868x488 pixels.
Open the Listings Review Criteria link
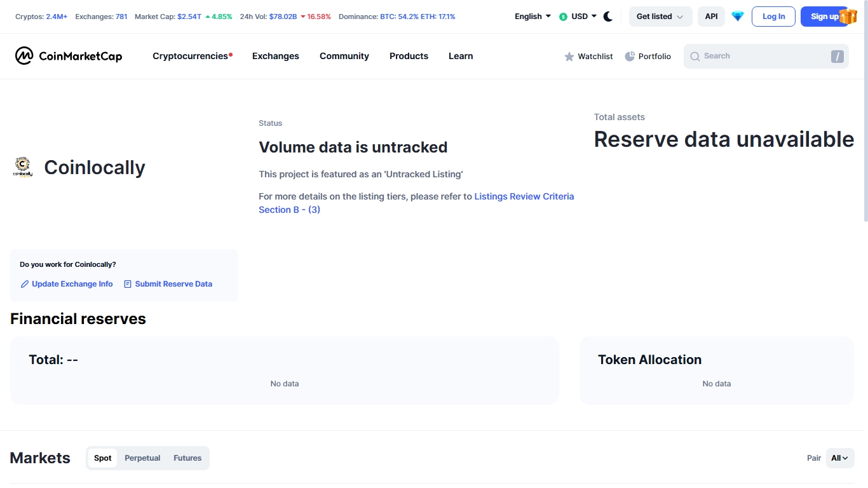pyautogui.click(x=416, y=203)
